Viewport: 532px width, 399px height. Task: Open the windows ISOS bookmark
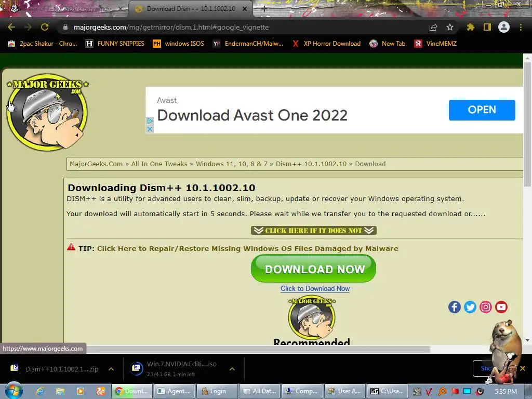pos(179,44)
